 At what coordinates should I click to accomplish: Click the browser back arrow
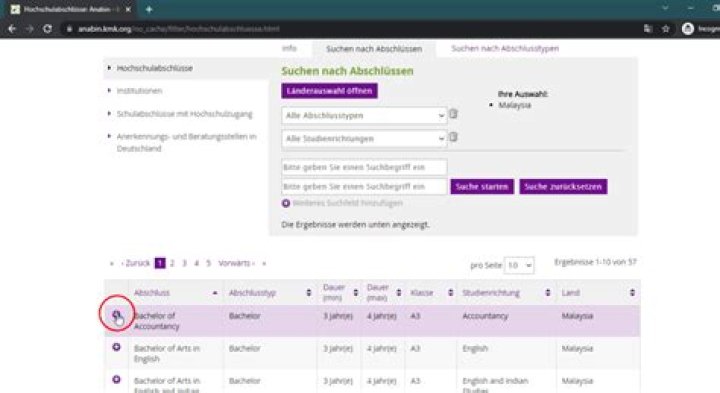[x=12, y=28]
